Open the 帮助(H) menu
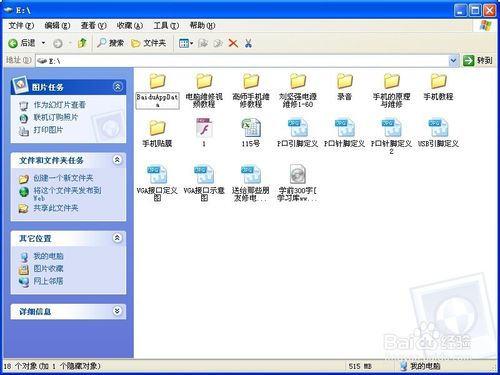500x375 pixels. pos(202,26)
